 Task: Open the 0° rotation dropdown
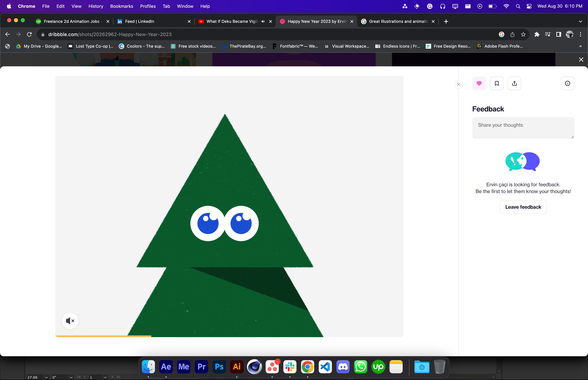71,377
